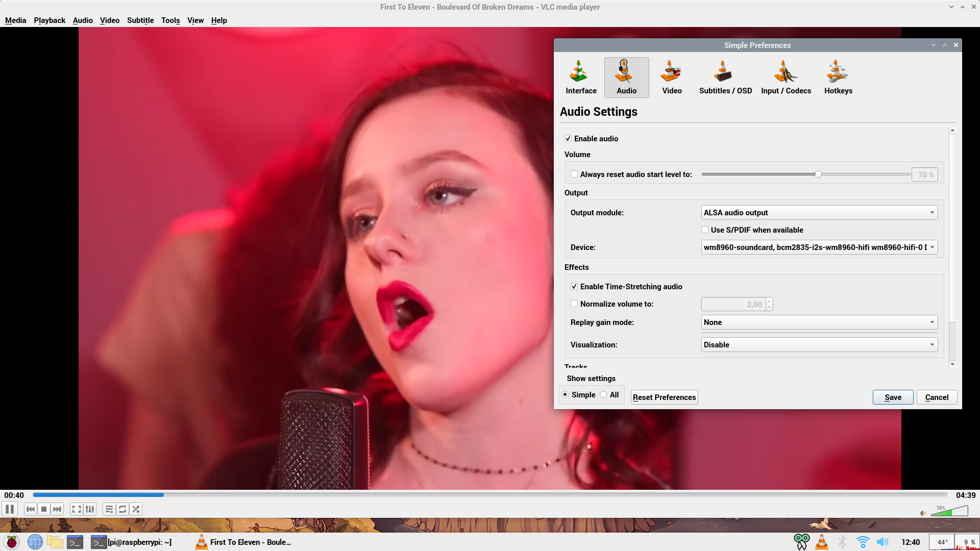Enable Normalize volume to checkbox
The width and height of the screenshot is (980, 551).
pos(574,304)
